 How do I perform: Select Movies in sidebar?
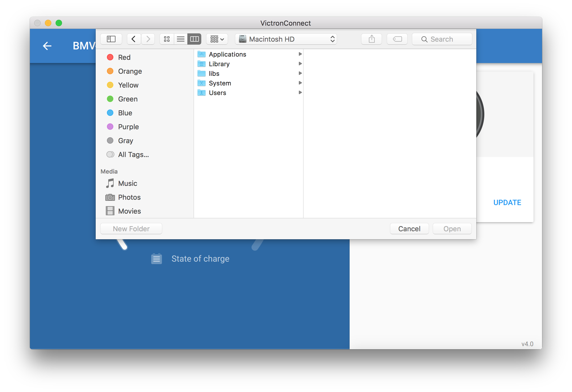[x=129, y=211]
